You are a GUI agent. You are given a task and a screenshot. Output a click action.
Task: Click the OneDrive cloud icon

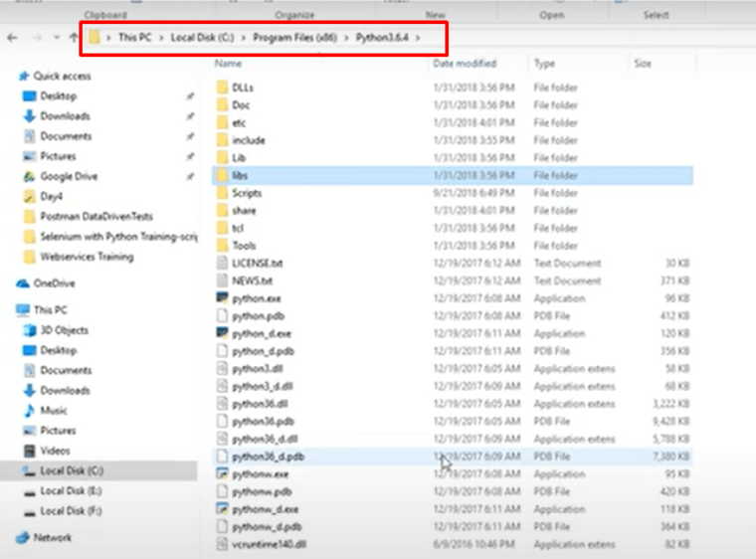point(23,283)
